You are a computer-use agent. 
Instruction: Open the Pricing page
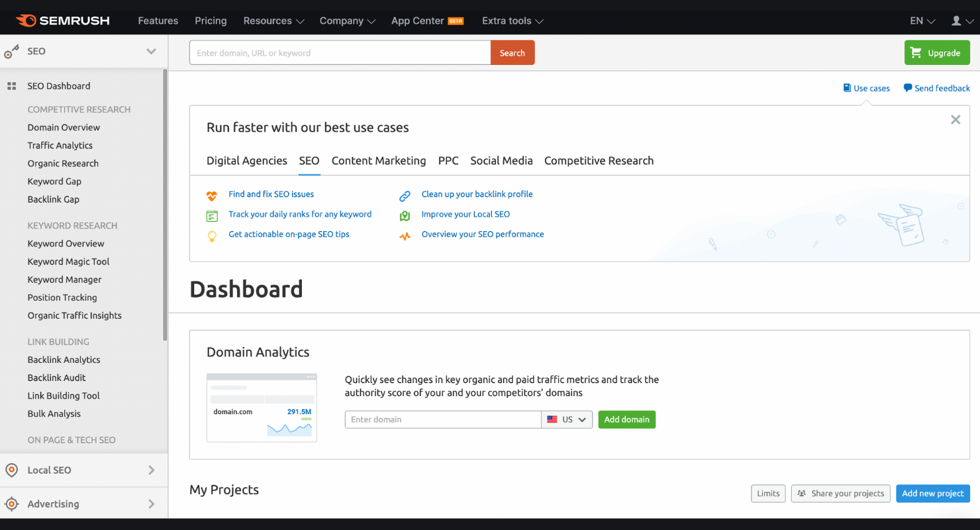(211, 21)
